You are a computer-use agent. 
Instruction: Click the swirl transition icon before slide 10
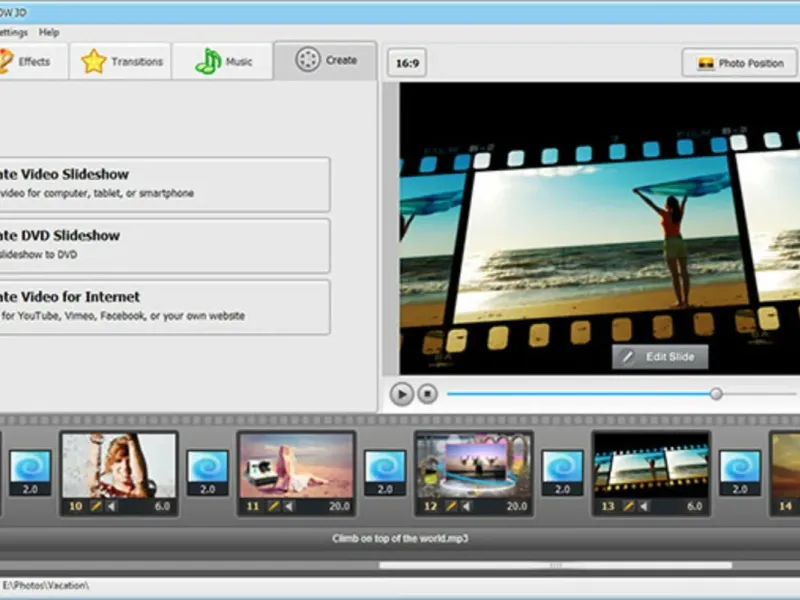point(30,466)
